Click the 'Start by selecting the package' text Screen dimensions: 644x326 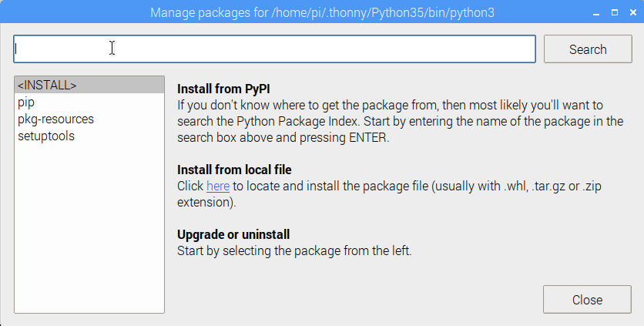pos(294,250)
